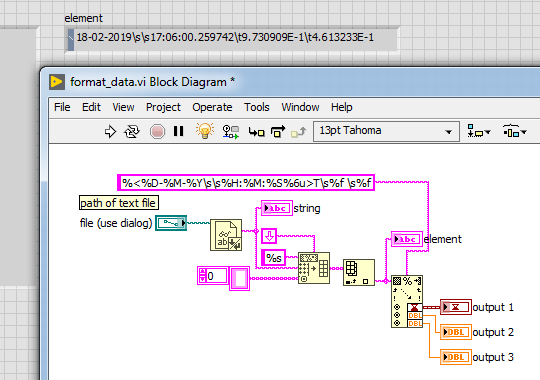Click the Run Continuously icon

click(x=132, y=132)
